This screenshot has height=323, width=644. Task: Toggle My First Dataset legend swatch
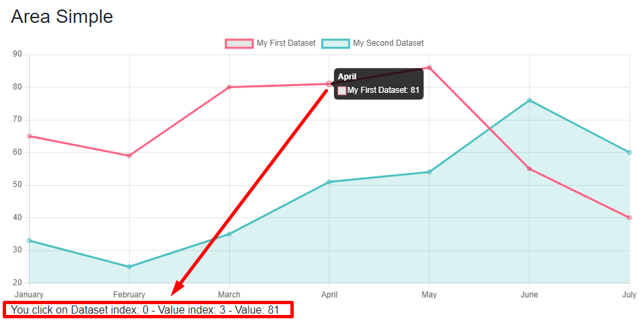(239, 43)
